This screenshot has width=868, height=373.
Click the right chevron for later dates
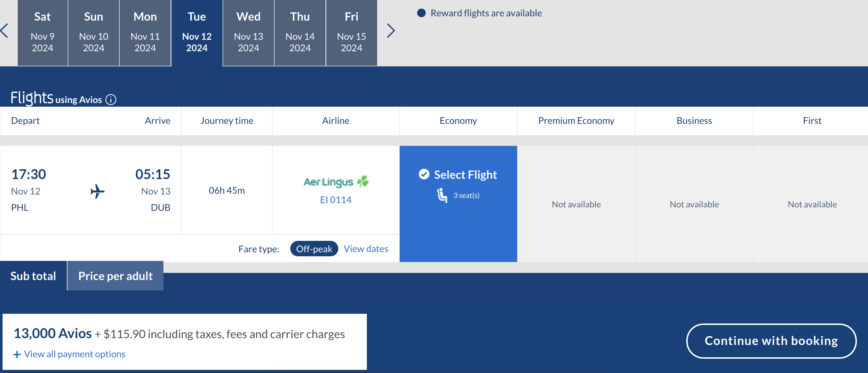[391, 30]
